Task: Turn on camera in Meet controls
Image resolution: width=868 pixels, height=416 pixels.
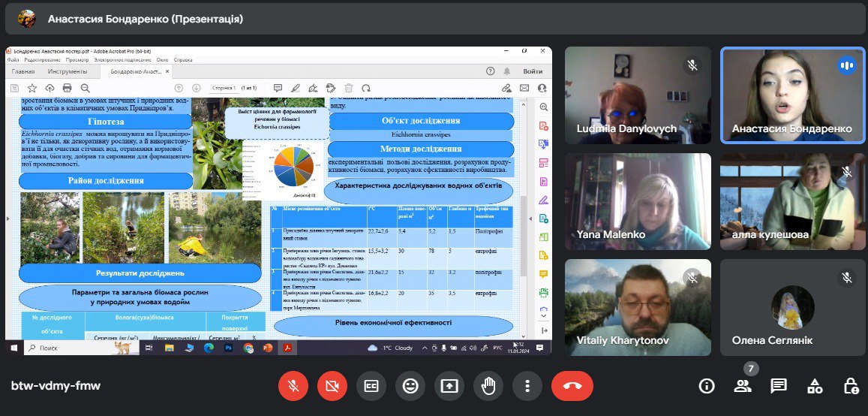Action: pos(332,386)
